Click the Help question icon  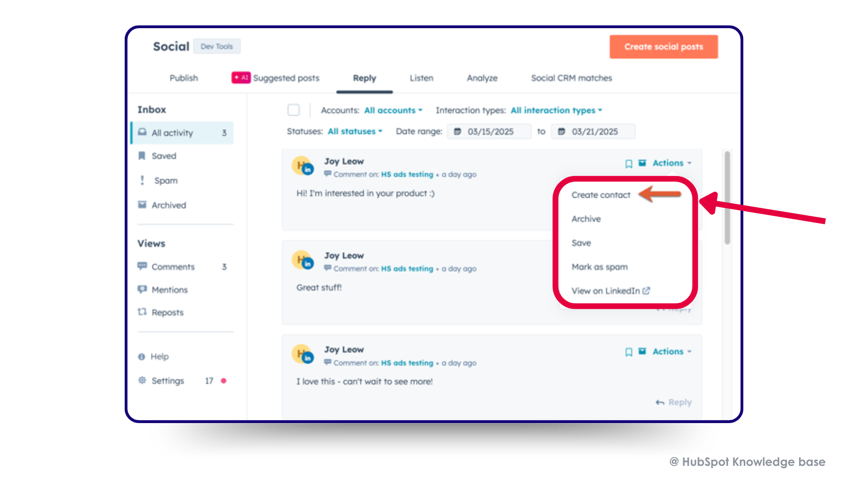pos(142,357)
